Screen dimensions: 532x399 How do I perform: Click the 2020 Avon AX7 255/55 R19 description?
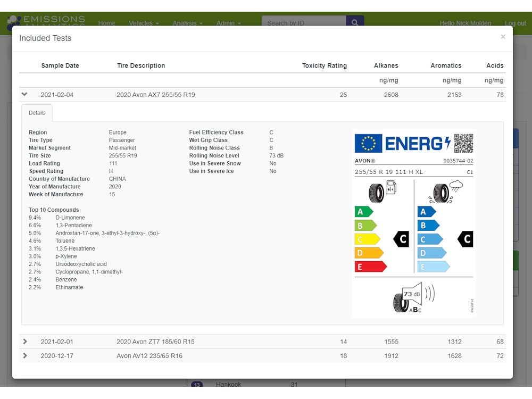pyautogui.click(x=156, y=95)
